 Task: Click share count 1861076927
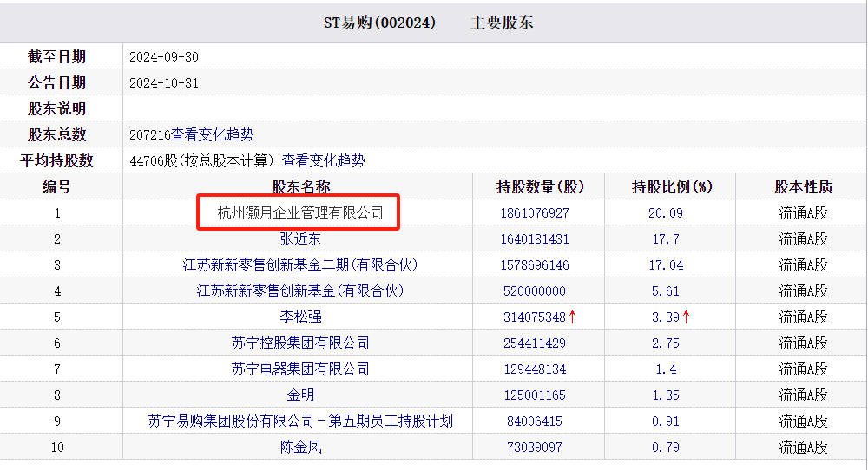[535, 212]
